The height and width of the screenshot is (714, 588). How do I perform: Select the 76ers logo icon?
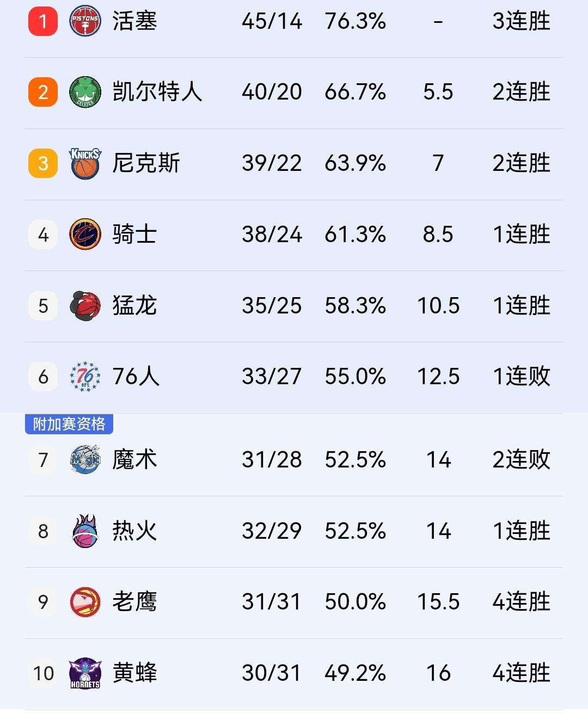pyautogui.click(x=84, y=376)
